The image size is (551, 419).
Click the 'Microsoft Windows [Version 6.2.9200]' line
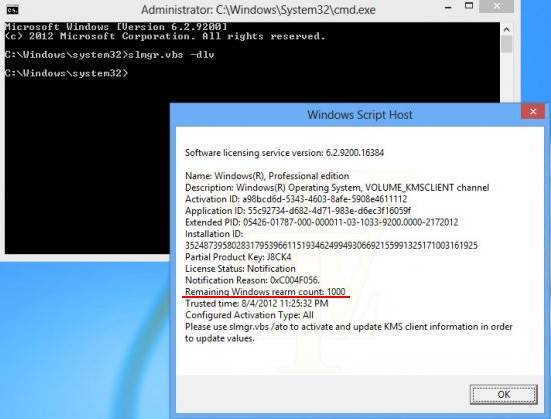(116, 27)
